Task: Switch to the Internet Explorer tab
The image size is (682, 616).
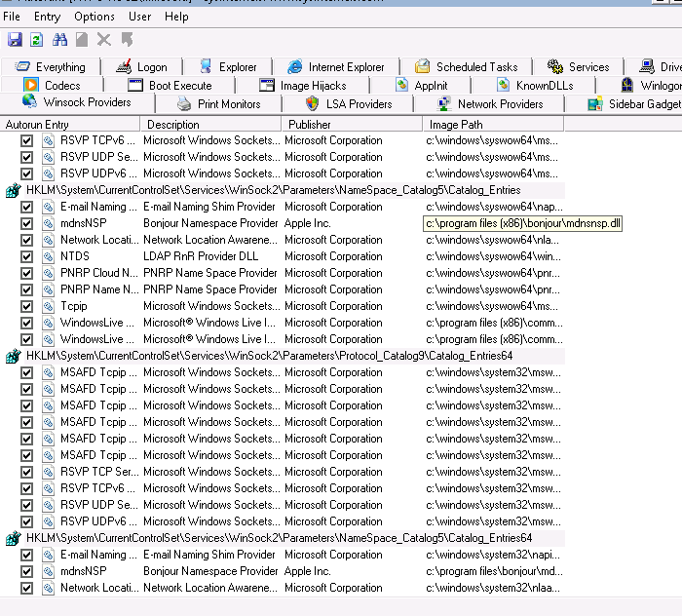Action: coord(336,67)
